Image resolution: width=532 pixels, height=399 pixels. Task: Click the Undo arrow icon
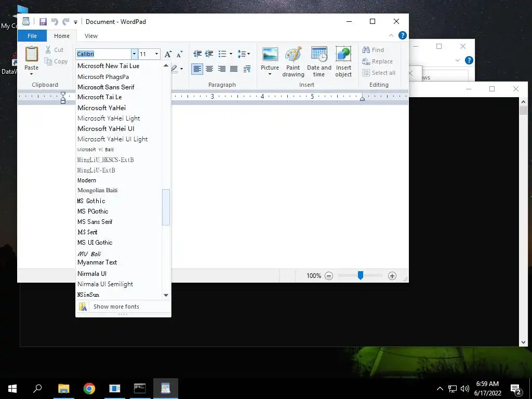(x=54, y=22)
